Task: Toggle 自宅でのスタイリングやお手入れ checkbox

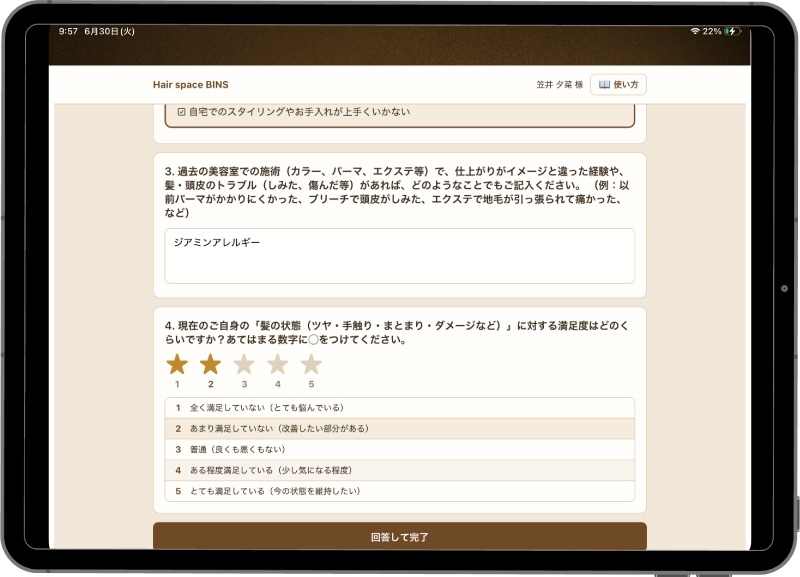Action: 181,112
